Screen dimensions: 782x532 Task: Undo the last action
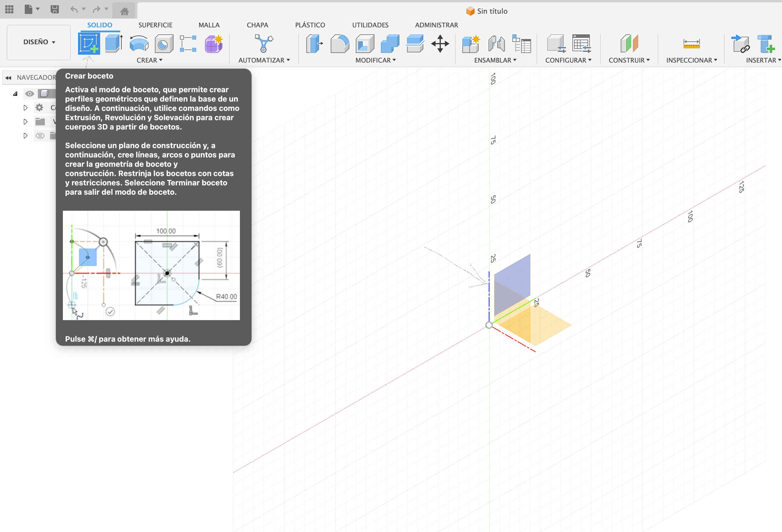click(x=74, y=9)
